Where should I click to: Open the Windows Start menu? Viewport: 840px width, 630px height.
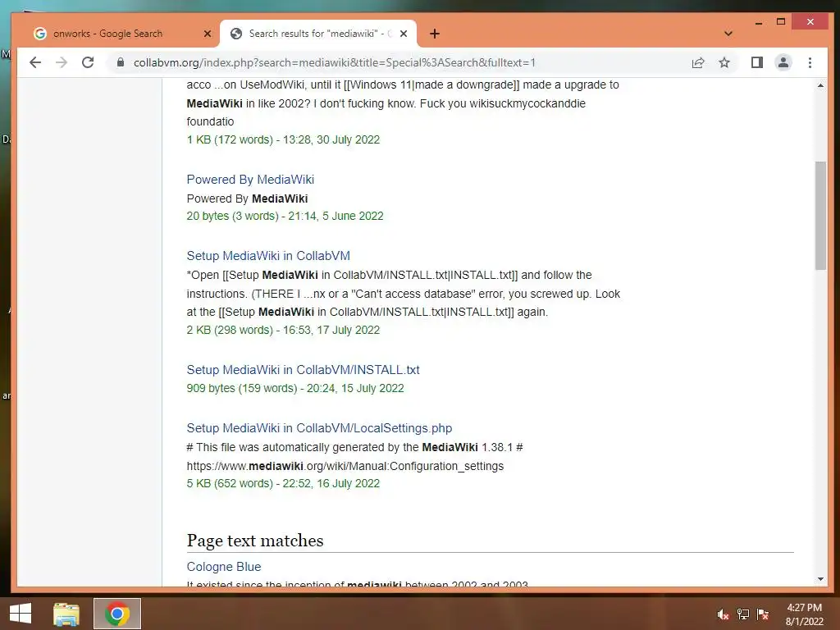(21, 614)
